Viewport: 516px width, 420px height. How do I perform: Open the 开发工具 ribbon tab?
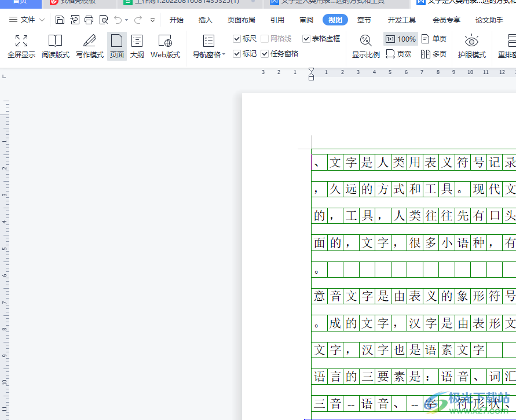point(401,20)
